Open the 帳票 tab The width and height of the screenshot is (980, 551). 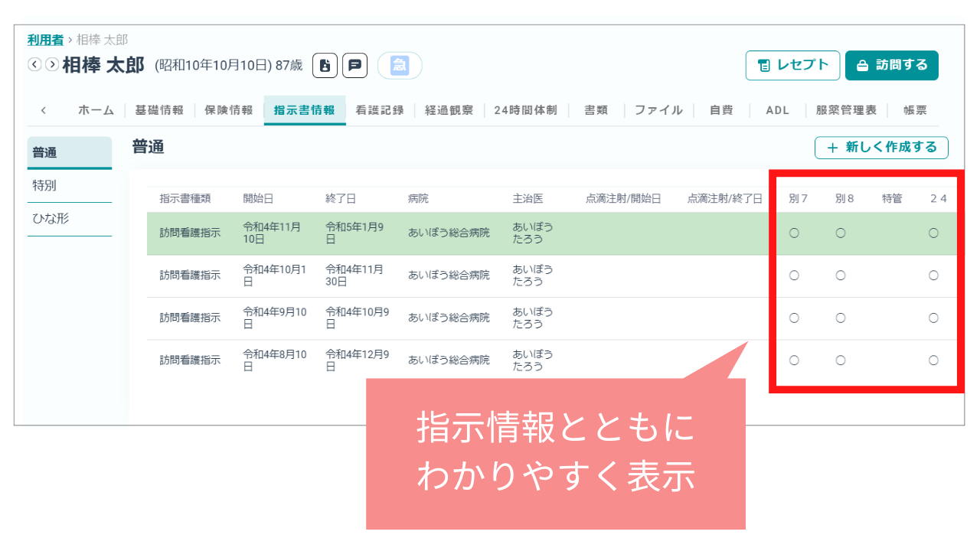click(x=915, y=110)
